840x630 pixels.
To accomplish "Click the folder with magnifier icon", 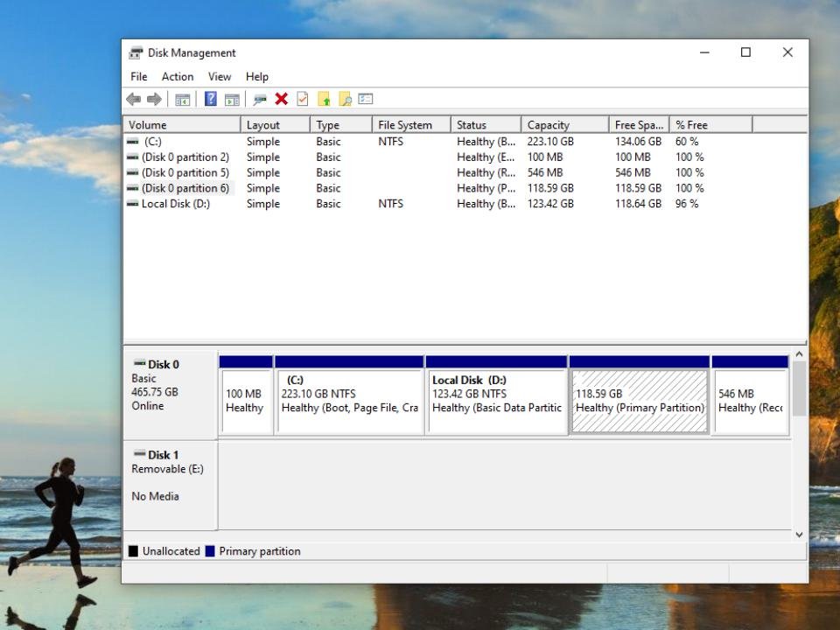I will coord(345,99).
